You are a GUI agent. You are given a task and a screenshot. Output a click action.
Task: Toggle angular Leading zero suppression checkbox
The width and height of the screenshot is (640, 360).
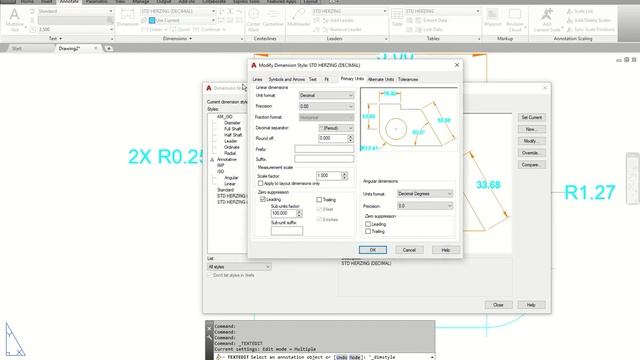(368, 224)
